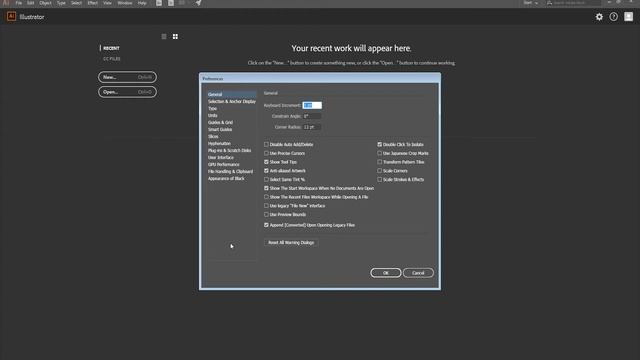
Task: Enable Use Preview Bounds checkbox
Action: [x=266, y=215]
